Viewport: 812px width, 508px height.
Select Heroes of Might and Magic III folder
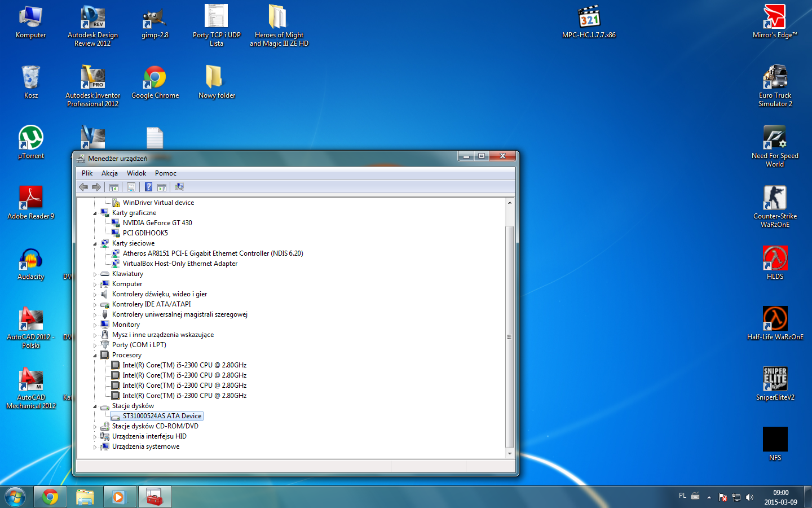279,26
